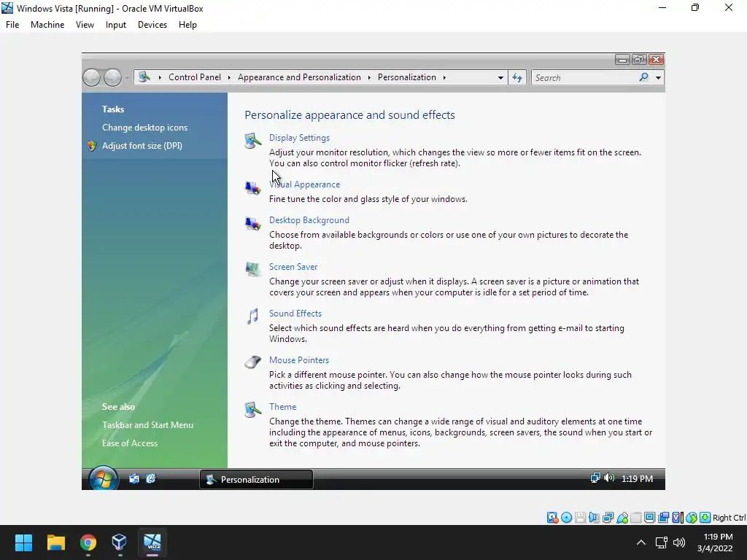The width and height of the screenshot is (747, 560).
Task: Click the Vista tray network icon
Action: (595, 478)
